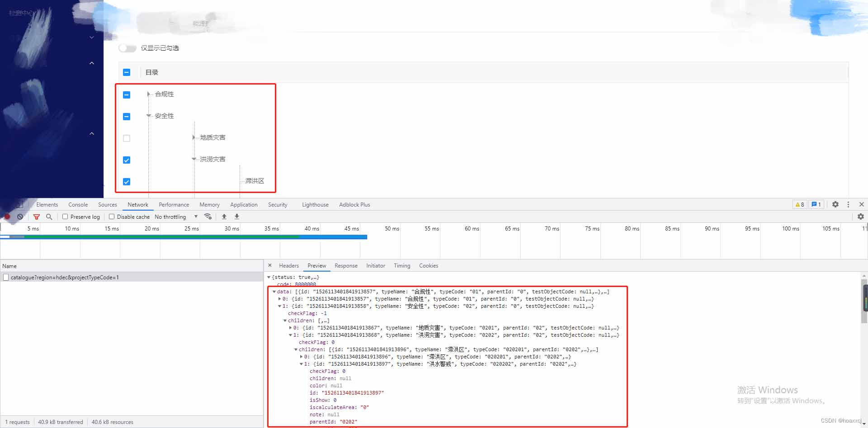
Task: Close the request details pane
Action: tap(270, 265)
